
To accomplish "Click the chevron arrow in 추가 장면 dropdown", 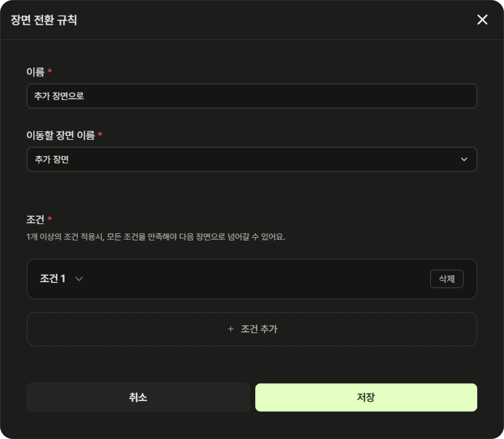I will coord(464,159).
